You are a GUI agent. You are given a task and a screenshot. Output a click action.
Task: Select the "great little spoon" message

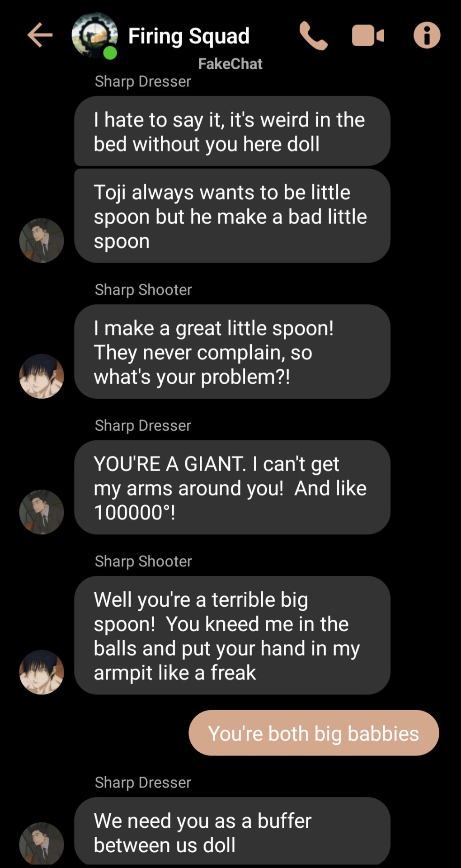coord(232,352)
